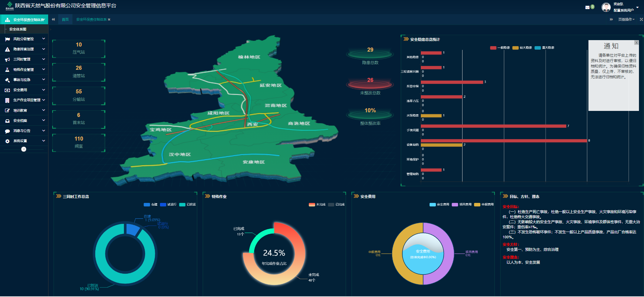
Task: Click the edit icon for 培训教育
Action: [7, 111]
